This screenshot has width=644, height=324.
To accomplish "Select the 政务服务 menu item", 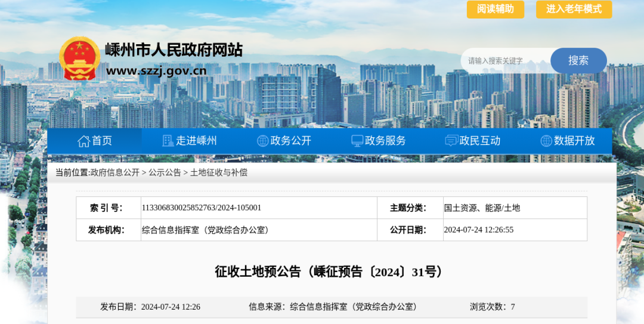I will click(x=385, y=141).
